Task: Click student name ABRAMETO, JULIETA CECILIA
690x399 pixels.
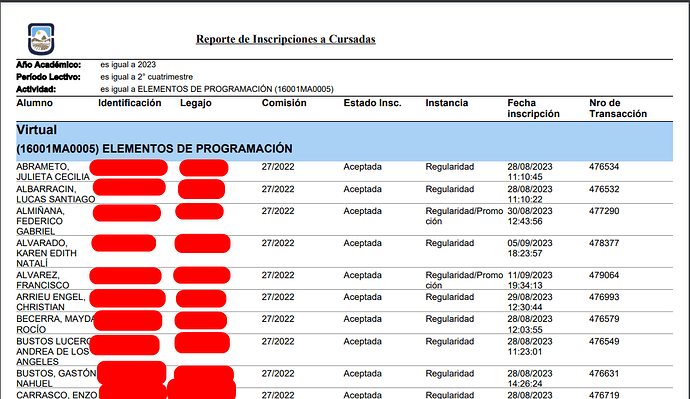Action: (x=53, y=172)
